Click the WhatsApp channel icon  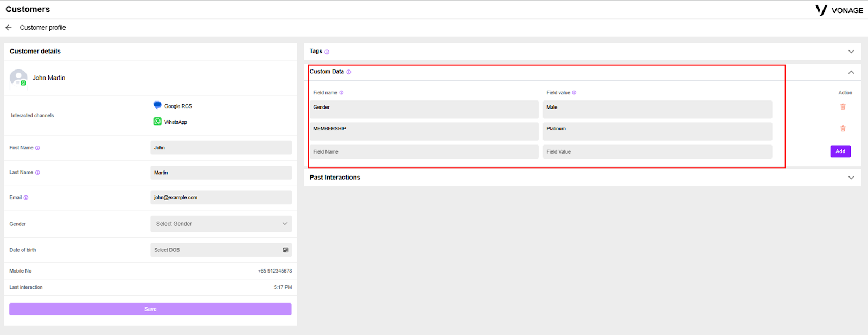(x=157, y=122)
